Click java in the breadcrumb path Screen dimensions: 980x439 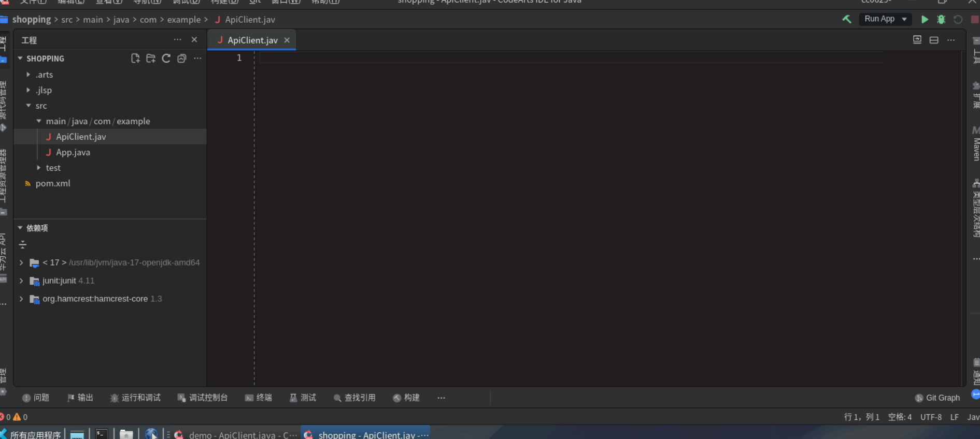click(x=121, y=20)
